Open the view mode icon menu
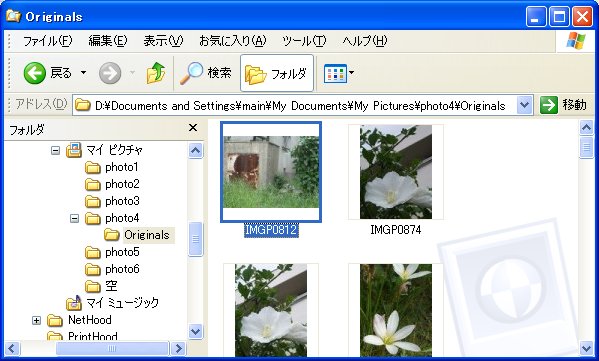 tap(338, 73)
